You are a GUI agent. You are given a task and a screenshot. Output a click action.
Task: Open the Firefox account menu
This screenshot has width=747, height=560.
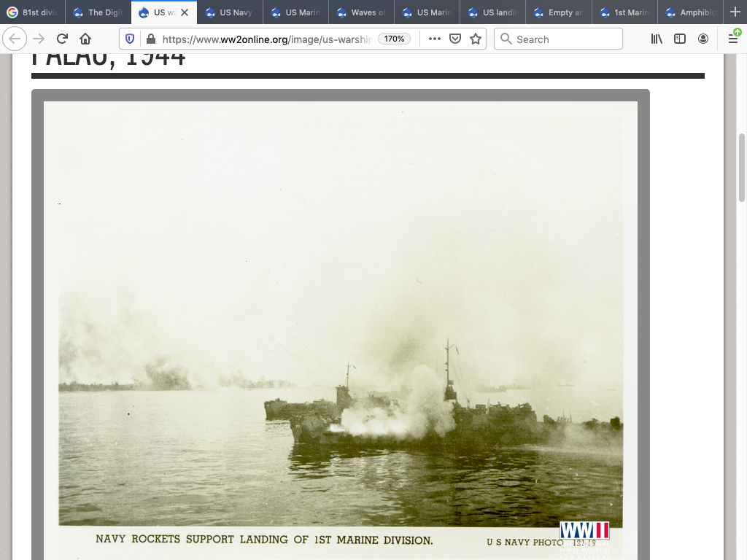703,39
